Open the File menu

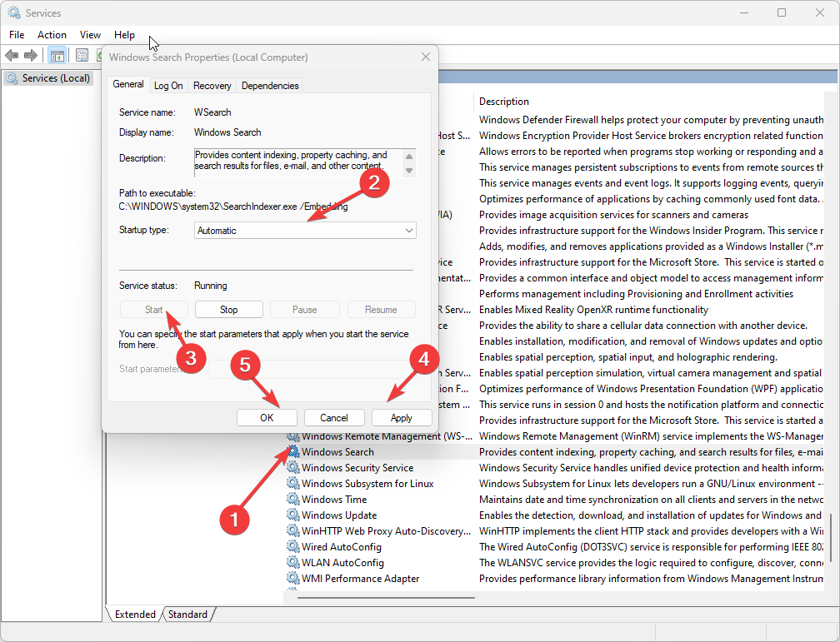(x=17, y=35)
